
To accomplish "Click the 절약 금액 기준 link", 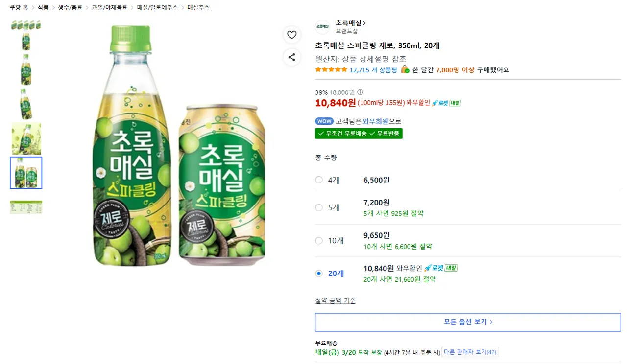I will (335, 301).
